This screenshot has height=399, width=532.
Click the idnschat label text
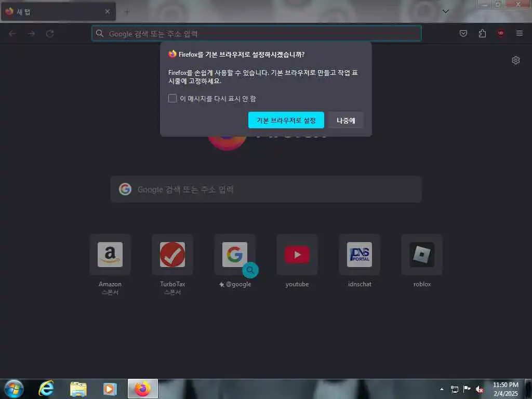pos(360,284)
